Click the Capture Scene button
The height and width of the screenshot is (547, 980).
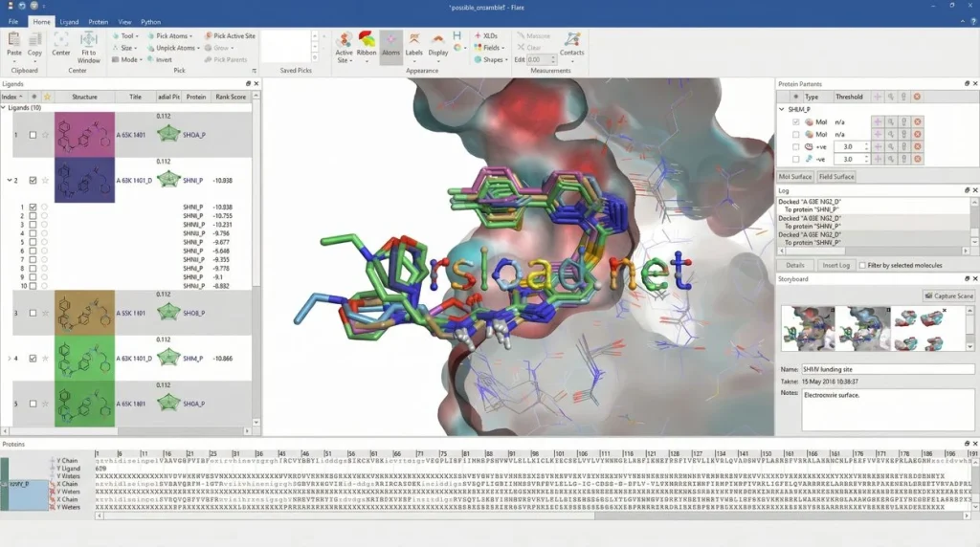point(948,295)
